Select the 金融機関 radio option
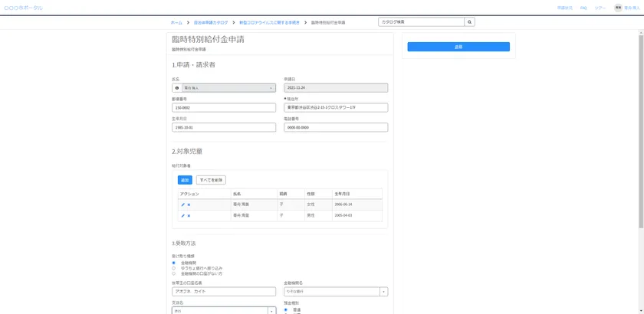 pos(174,263)
